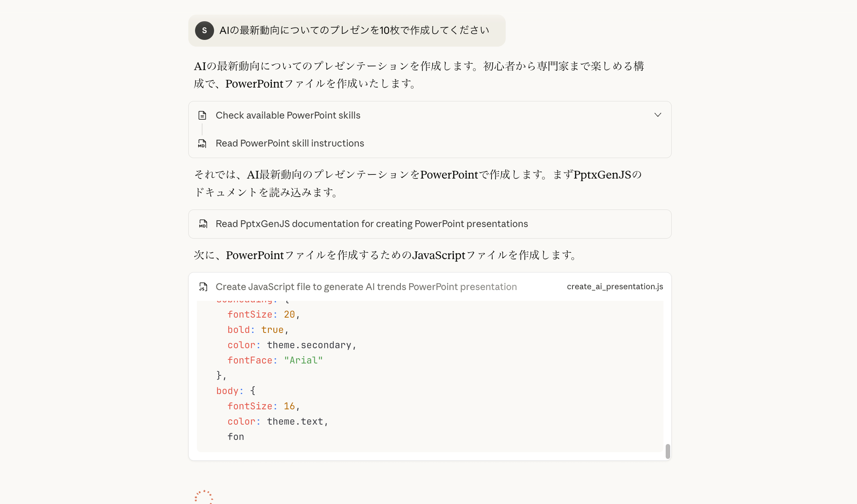Open the Read PowerPoint skill instructions step
The width and height of the screenshot is (857, 504).
point(290,144)
